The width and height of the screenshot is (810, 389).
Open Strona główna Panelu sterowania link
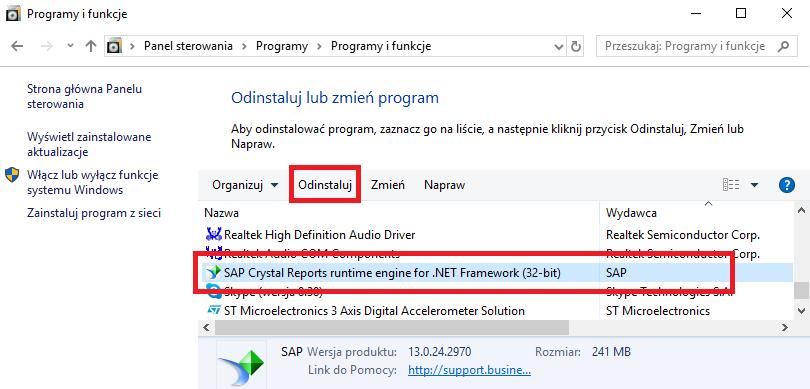pyautogui.click(x=85, y=97)
